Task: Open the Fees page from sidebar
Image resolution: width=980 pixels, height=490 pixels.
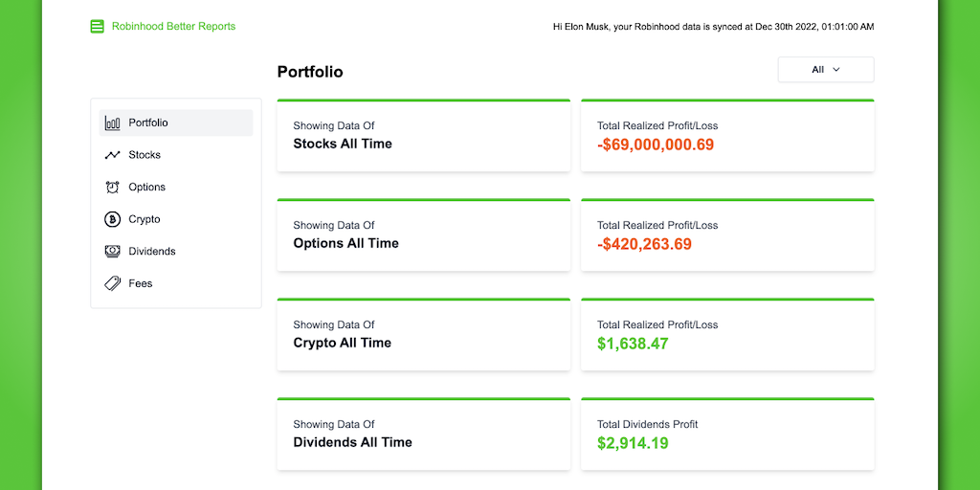Action: coord(141,283)
